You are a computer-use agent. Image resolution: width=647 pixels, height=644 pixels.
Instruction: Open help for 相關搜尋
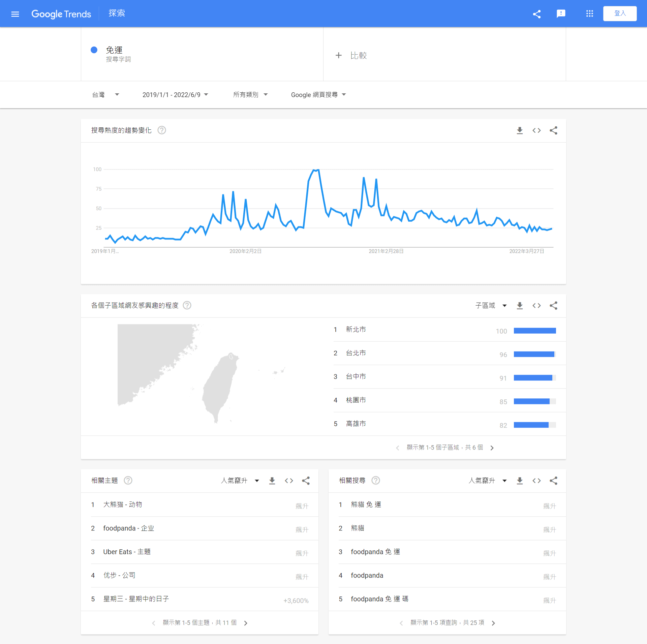[x=376, y=481]
